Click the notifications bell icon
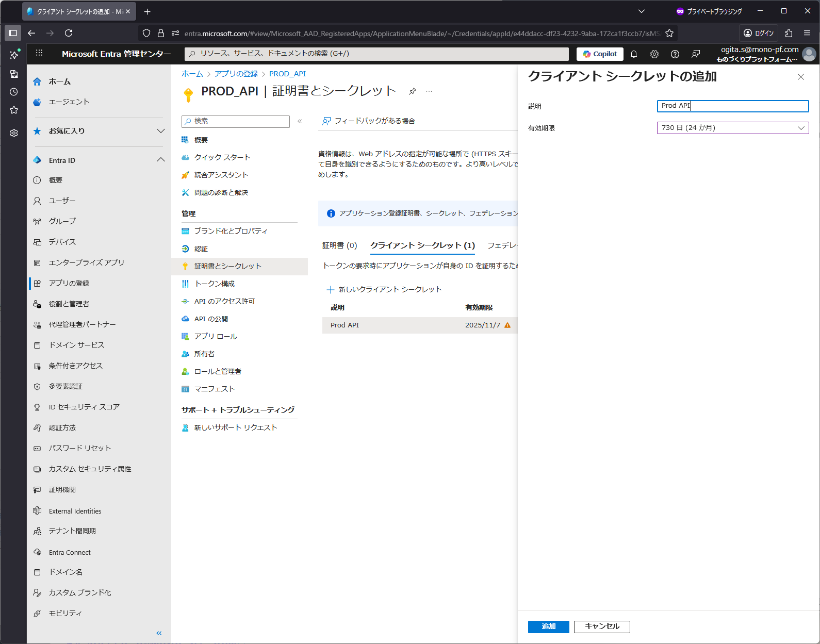Image resolution: width=820 pixels, height=644 pixels. point(634,54)
